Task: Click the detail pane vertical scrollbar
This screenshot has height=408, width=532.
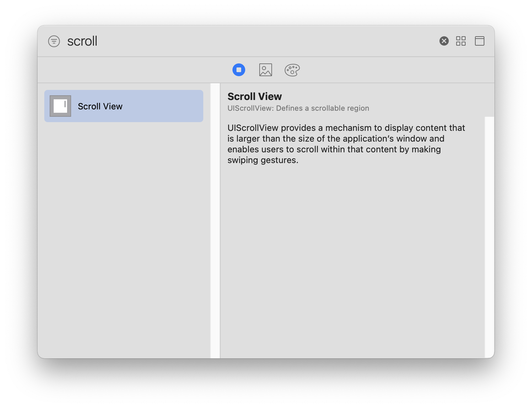Action: (x=489, y=238)
